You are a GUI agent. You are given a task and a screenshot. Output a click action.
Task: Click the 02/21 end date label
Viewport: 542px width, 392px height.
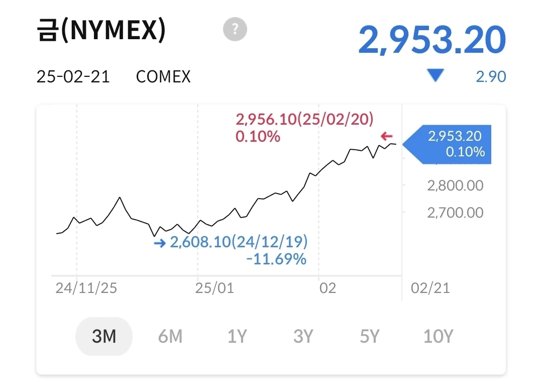(430, 288)
